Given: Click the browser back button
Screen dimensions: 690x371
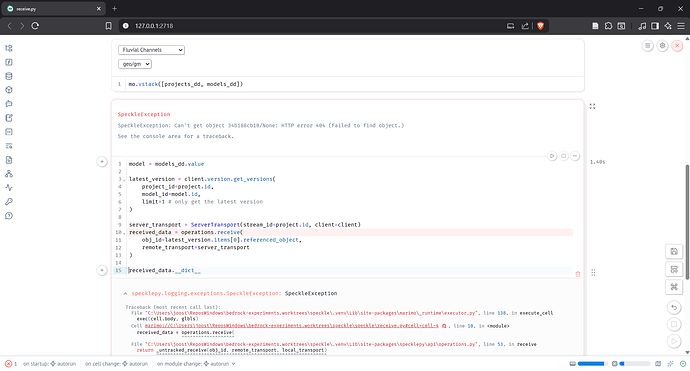Looking at the screenshot, I should click(9, 26).
